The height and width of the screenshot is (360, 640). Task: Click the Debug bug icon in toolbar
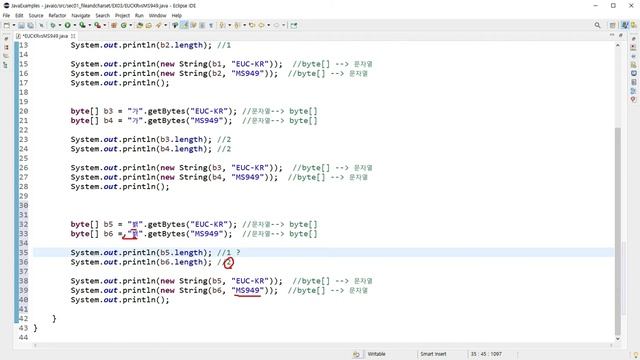[x=53, y=25]
